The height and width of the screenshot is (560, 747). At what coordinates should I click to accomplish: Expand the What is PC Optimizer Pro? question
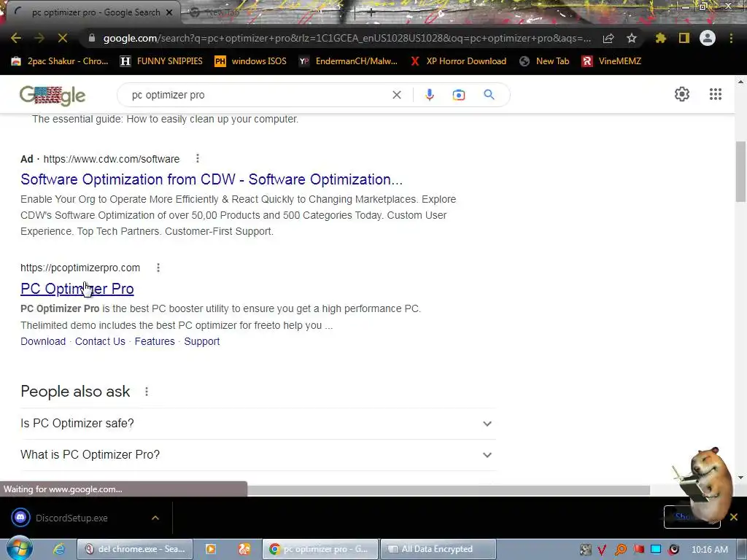[x=258, y=455]
